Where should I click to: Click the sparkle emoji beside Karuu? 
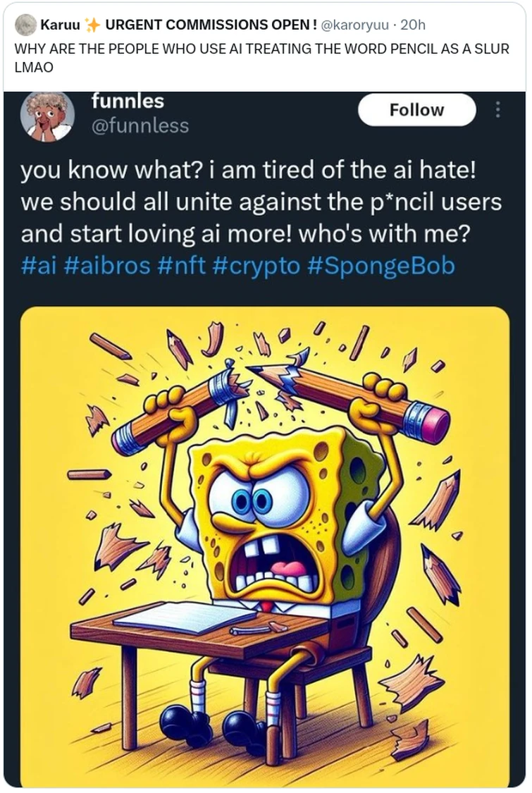tap(93, 25)
